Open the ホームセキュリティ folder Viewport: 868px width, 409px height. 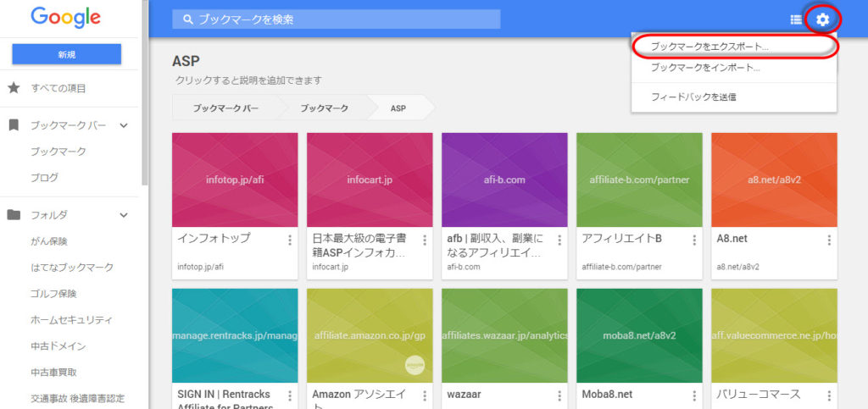point(72,320)
